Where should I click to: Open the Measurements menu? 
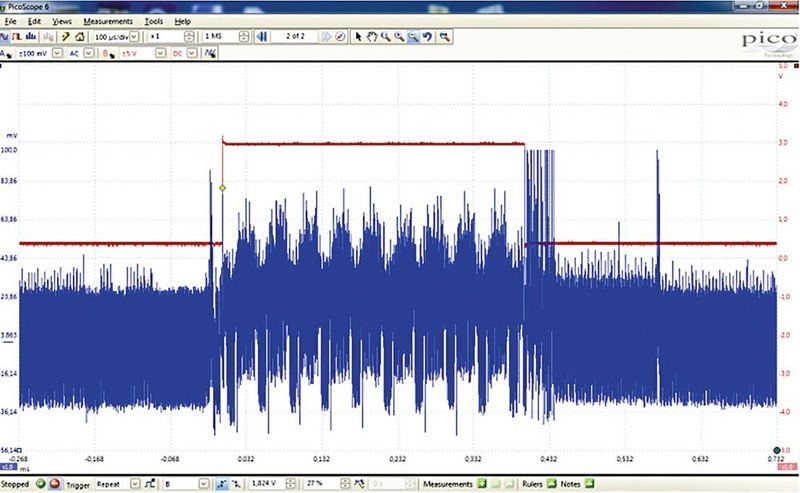(106, 20)
